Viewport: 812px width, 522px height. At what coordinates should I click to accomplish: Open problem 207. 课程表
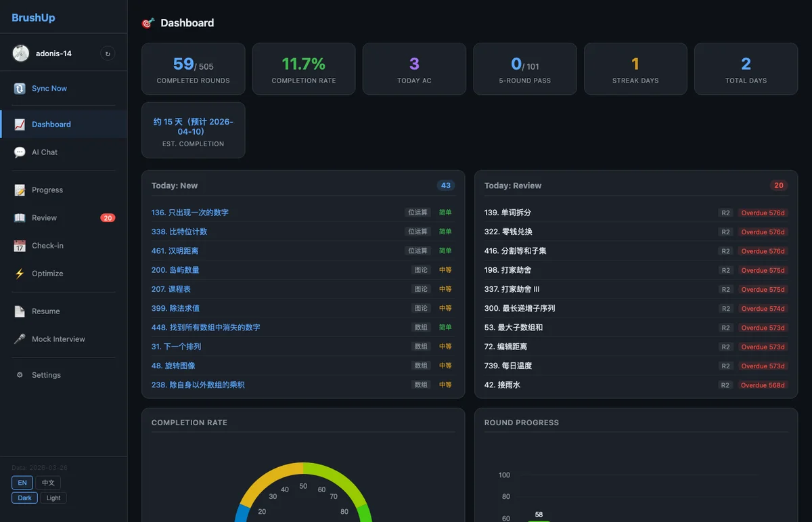[x=171, y=289]
